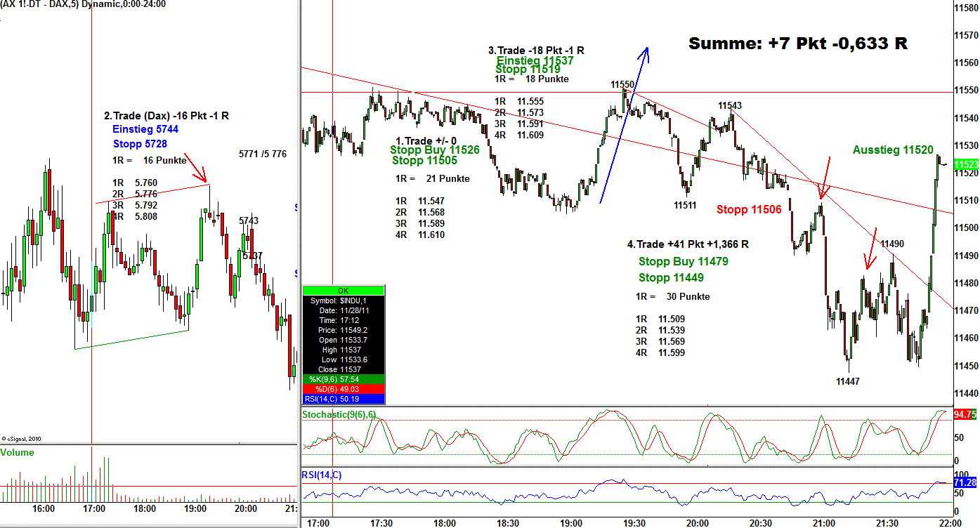Select the red %D(6) row in data window
This screenshot has height=528, width=980.
pos(344,389)
